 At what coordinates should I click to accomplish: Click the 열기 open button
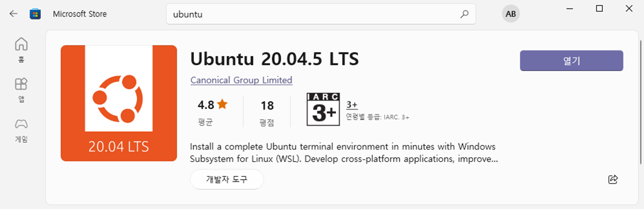(x=571, y=61)
